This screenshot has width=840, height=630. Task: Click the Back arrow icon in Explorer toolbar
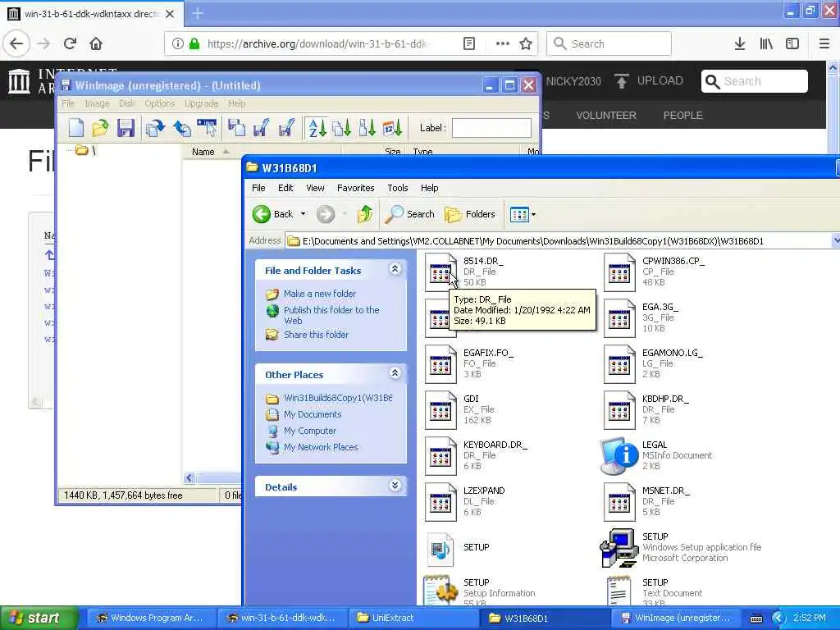coord(262,214)
